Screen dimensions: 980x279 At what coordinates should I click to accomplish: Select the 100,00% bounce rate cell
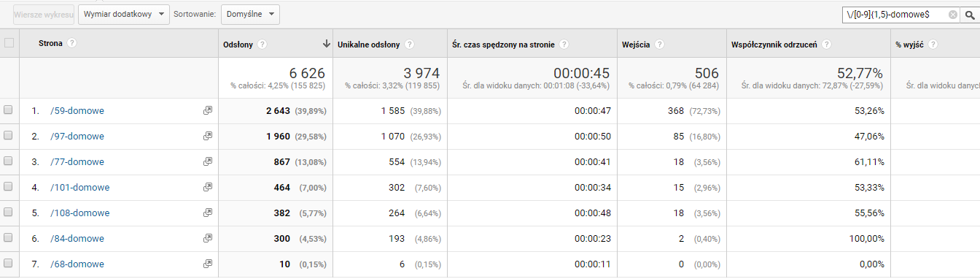(866, 239)
